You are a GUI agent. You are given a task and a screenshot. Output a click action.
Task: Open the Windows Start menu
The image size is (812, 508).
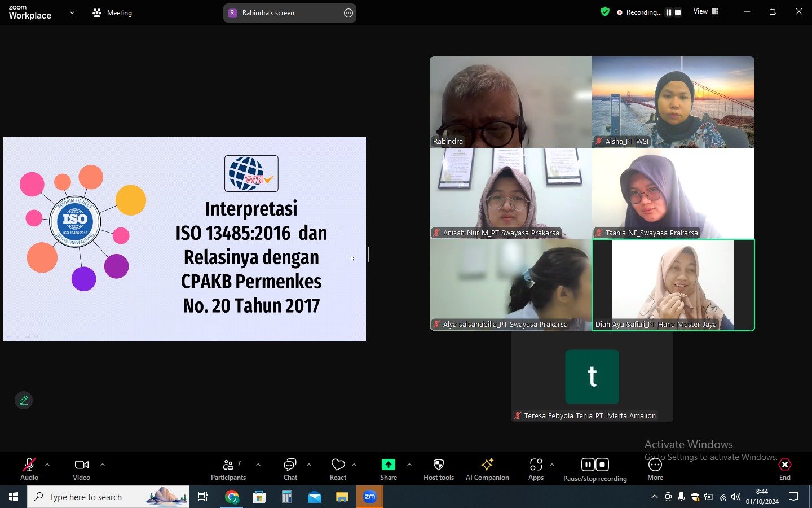tap(14, 497)
